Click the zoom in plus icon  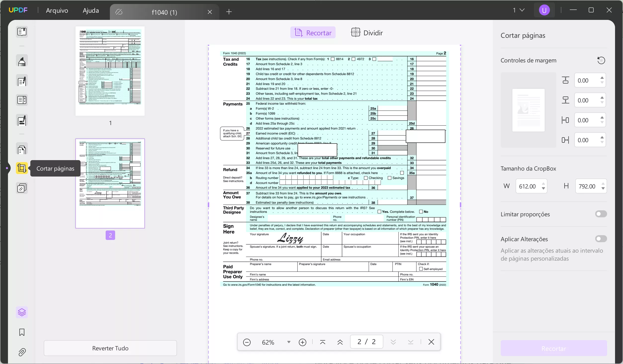(302, 342)
